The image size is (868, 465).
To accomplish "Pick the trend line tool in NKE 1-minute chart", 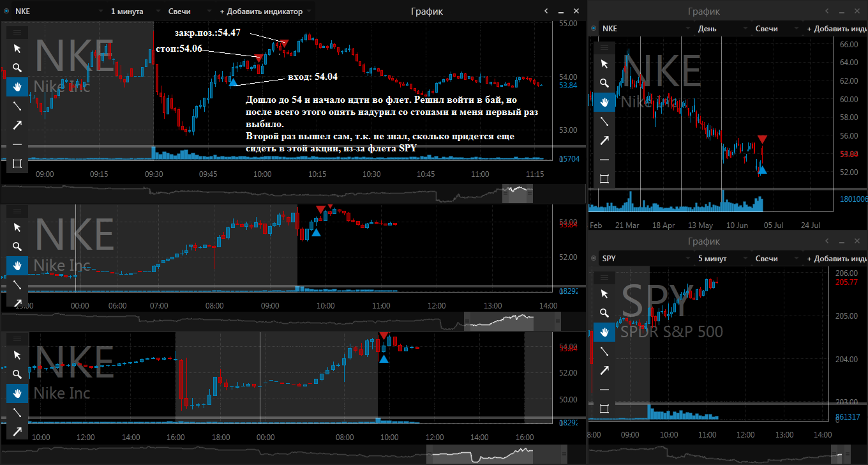I will click(17, 106).
